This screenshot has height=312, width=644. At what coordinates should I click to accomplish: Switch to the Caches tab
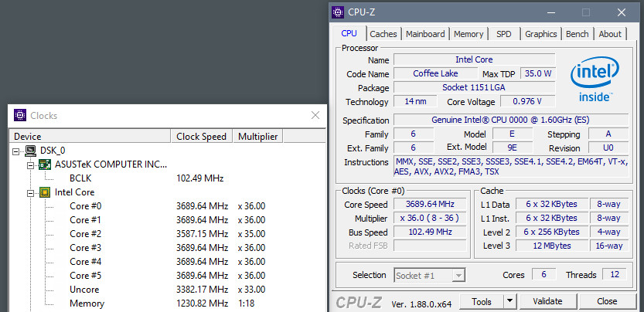click(383, 34)
